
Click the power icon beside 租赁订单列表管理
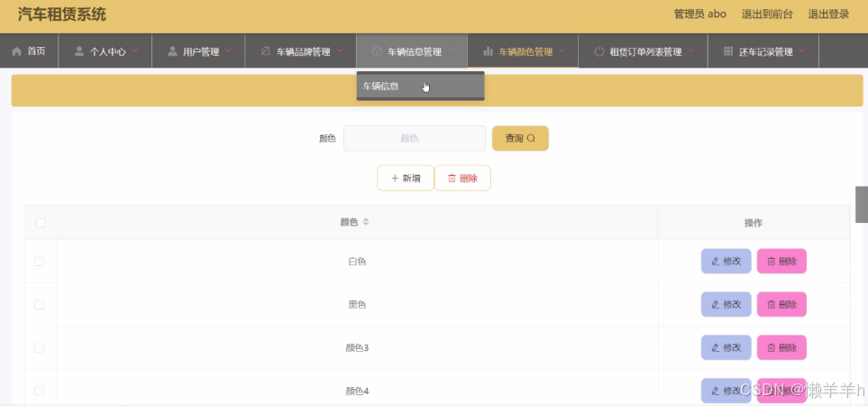599,51
